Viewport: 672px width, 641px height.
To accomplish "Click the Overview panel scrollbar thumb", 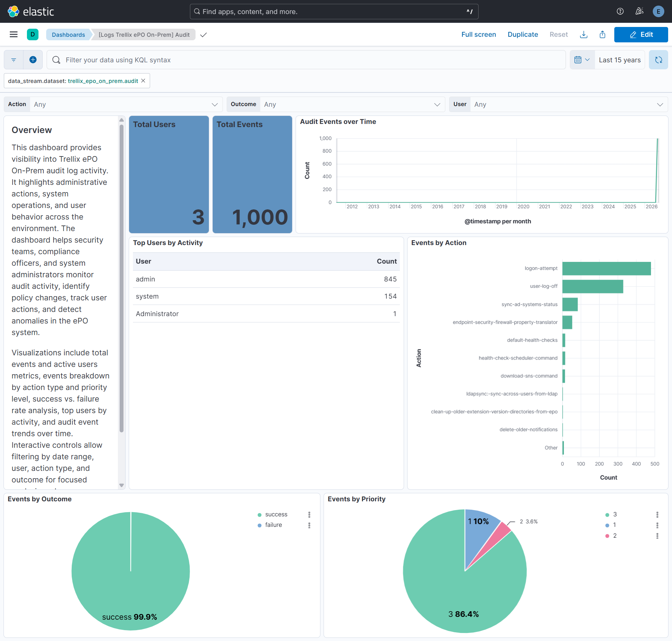I will (x=121, y=278).
